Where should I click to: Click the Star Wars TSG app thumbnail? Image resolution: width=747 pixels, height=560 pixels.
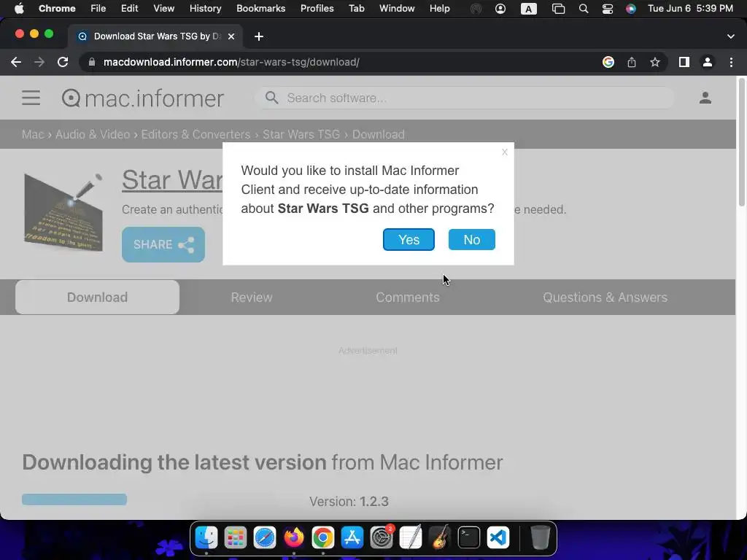coord(64,212)
